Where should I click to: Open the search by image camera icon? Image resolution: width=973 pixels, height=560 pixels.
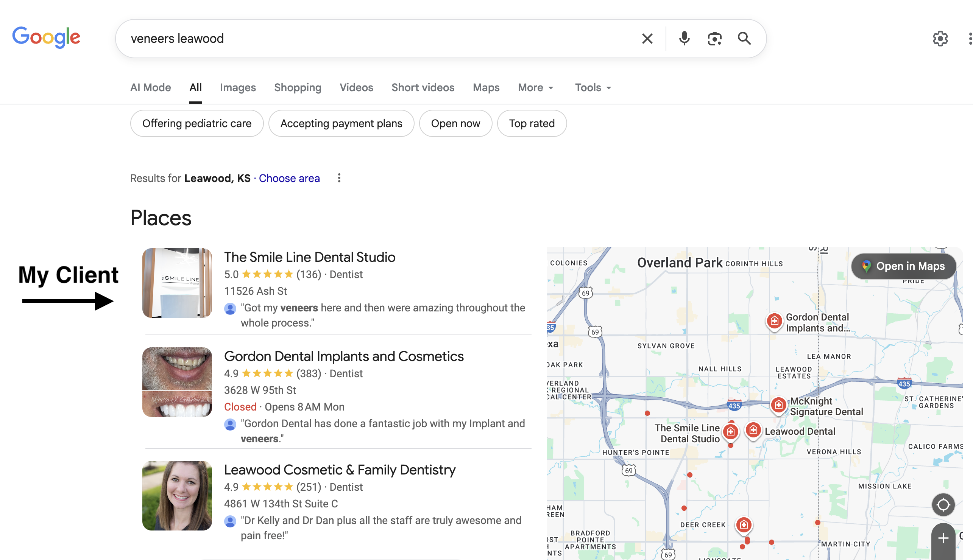[x=714, y=39]
